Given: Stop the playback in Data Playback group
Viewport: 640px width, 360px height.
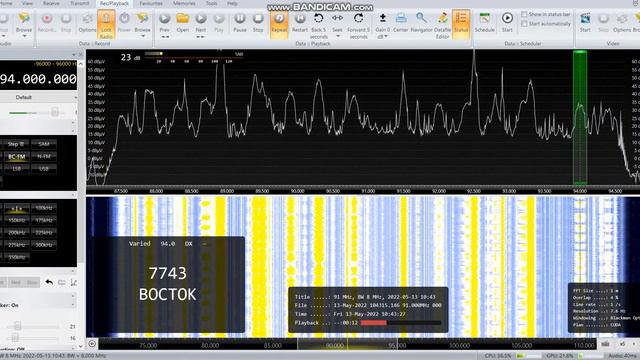Looking at the screenshot, I should (x=258, y=22).
